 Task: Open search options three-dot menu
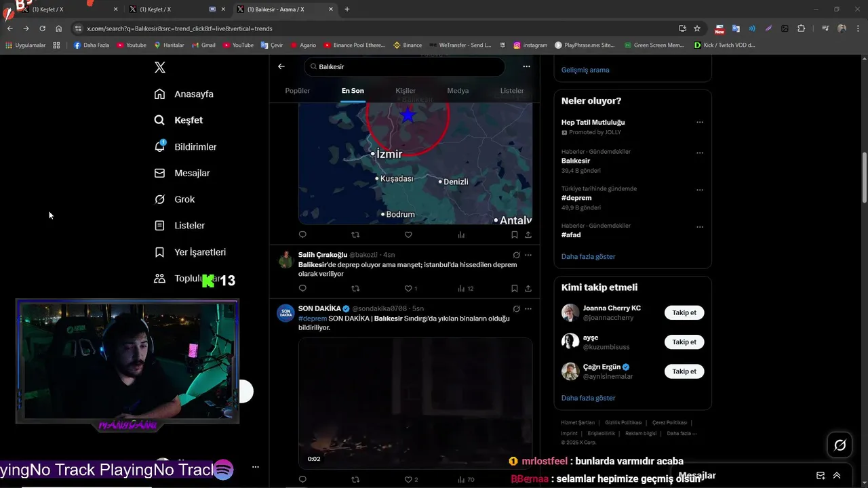[x=526, y=66]
